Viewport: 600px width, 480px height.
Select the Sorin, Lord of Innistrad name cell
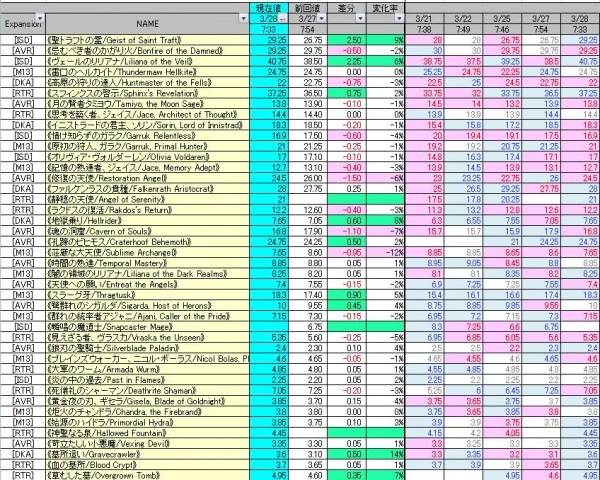[x=147, y=125]
